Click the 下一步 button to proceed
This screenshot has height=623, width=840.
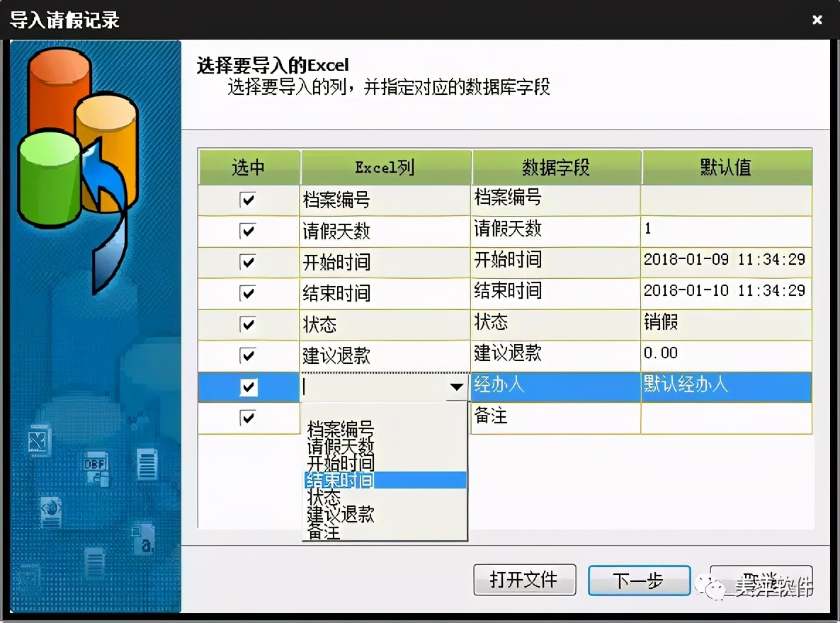(x=638, y=580)
